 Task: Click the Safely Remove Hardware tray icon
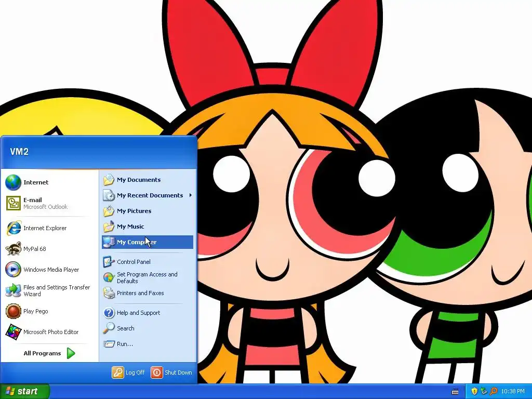click(x=484, y=392)
